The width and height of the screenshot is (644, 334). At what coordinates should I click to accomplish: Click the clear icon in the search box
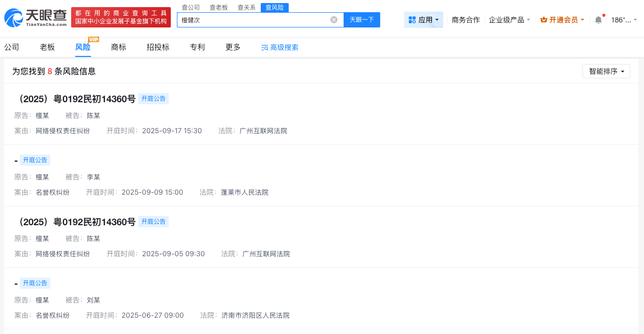333,19
